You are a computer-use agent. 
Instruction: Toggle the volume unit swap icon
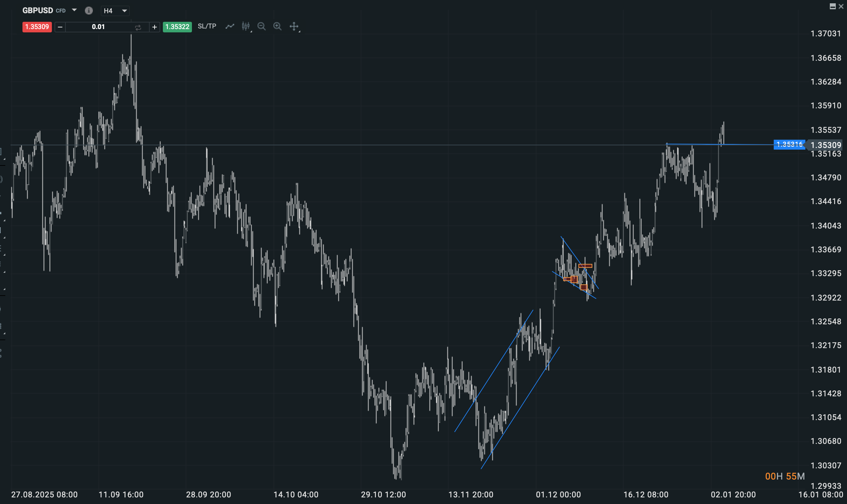click(x=138, y=27)
